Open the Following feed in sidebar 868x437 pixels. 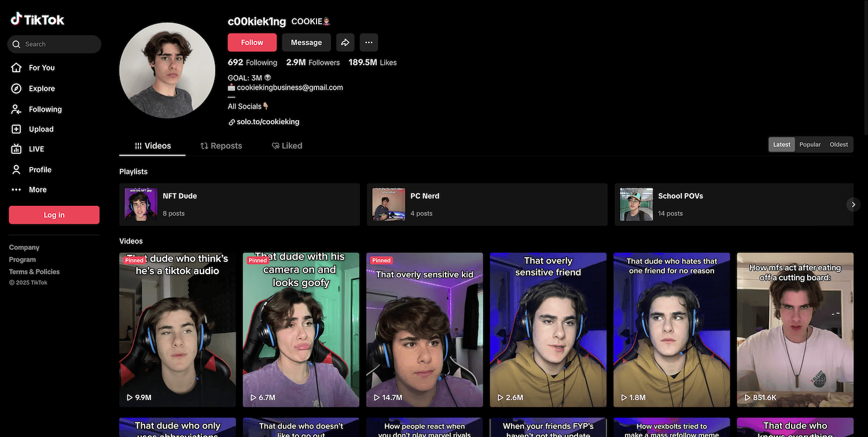pos(45,109)
